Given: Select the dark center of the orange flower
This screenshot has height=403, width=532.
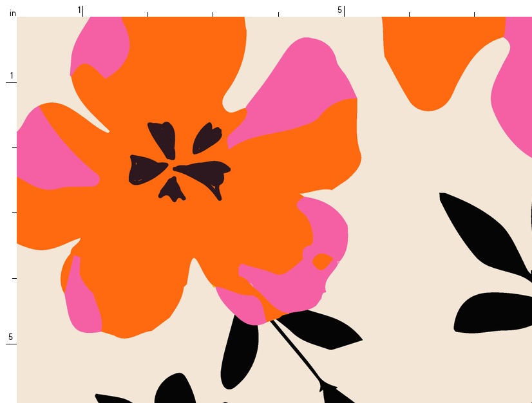Looking at the screenshot, I should pyautogui.click(x=179, y=162).
